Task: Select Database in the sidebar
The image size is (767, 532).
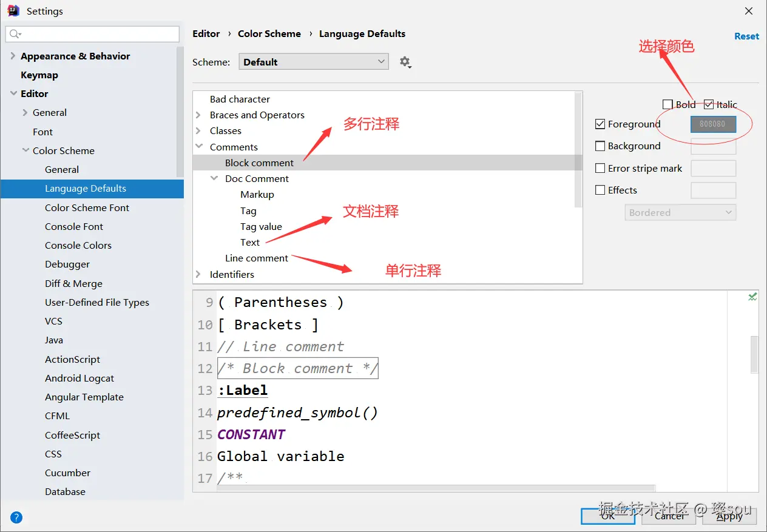Action: 65,491
